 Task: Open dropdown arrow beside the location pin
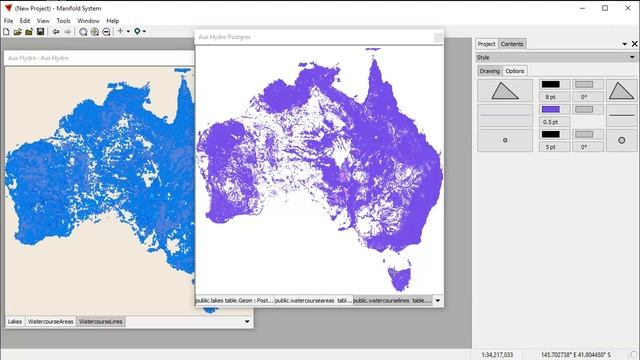point(144,31)
